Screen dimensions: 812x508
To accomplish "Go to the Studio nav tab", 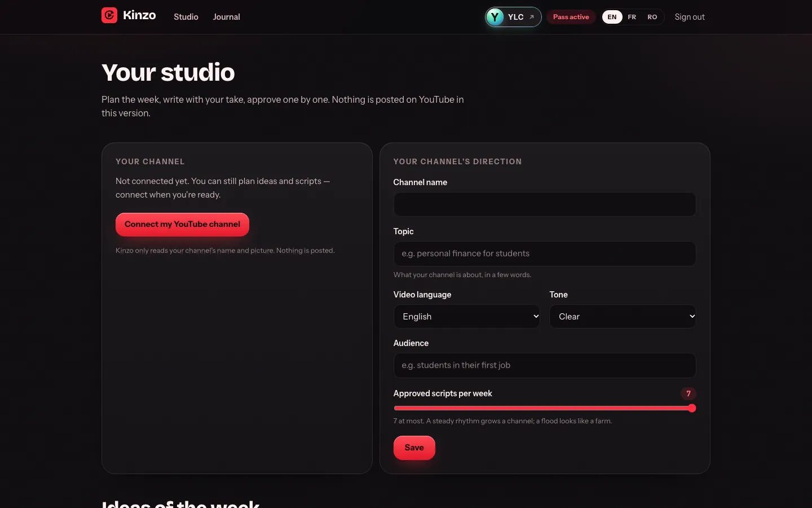I will [186, 17].
